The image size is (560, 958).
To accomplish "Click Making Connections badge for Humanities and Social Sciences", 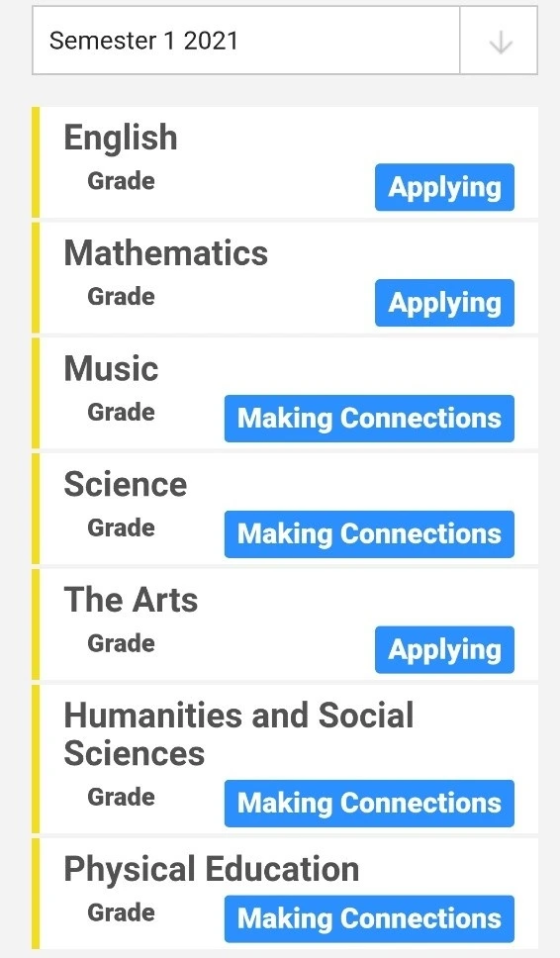I will (x=369, y=804).
